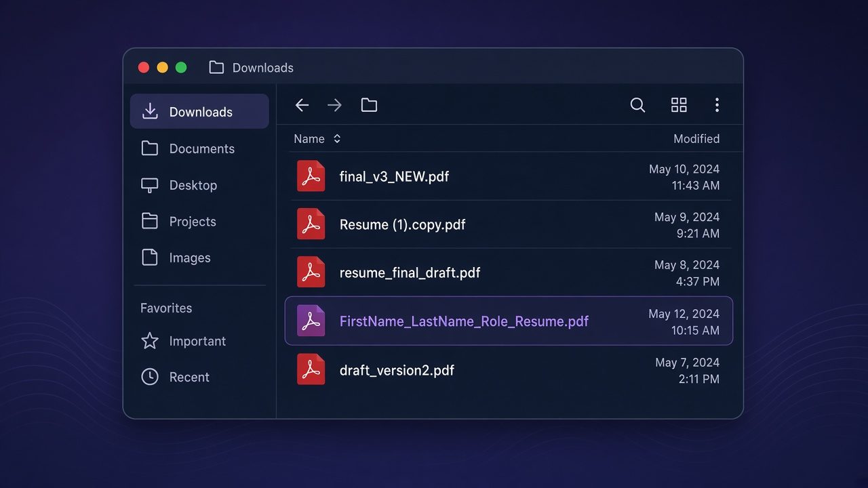Click the toolbar folder icon

pos(369,105)
